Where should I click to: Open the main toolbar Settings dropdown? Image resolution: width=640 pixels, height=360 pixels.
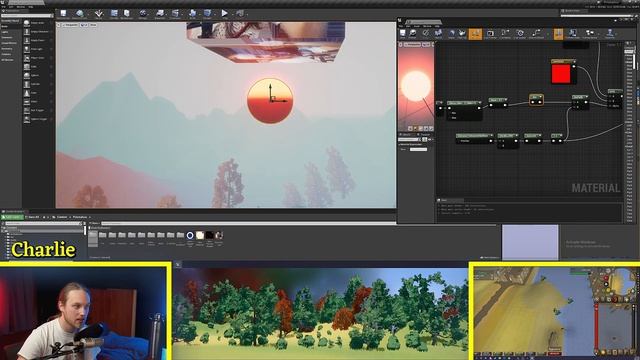coord(143,14)
